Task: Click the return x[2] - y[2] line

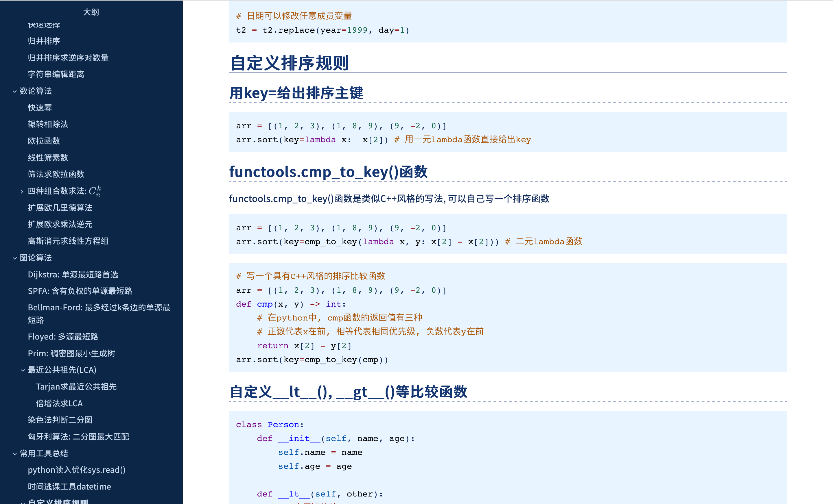Action: tap(304, 346)
